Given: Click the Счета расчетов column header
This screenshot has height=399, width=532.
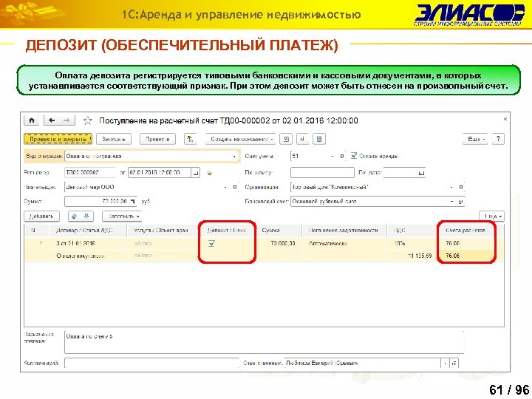Looking at the screenshot, I should click(465, 231).
